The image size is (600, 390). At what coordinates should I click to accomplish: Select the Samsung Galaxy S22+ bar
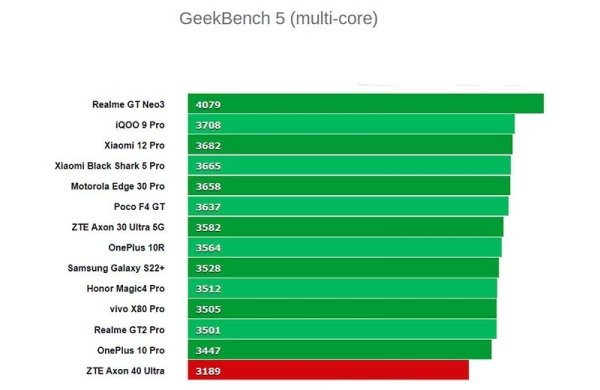343,268
